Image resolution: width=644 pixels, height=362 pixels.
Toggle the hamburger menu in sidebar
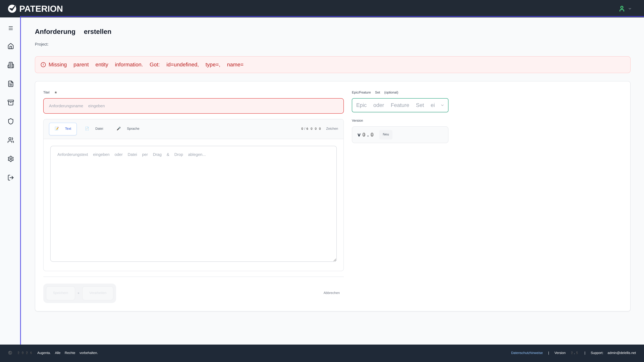[11, 28]
